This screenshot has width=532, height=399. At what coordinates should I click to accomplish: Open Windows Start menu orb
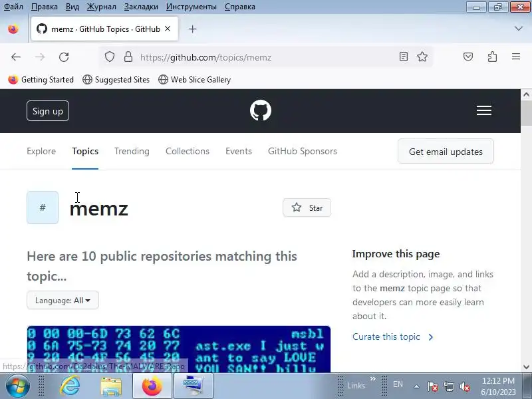click(x=18, y=386)
